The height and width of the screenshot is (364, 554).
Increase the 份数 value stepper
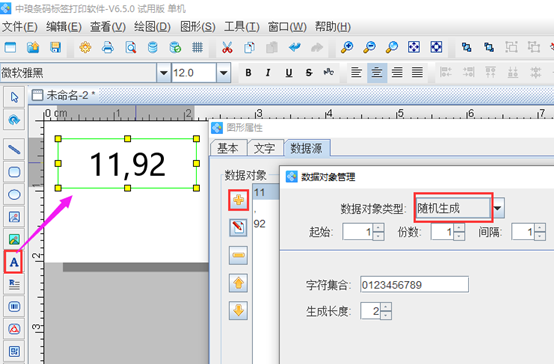click(459, 228)
